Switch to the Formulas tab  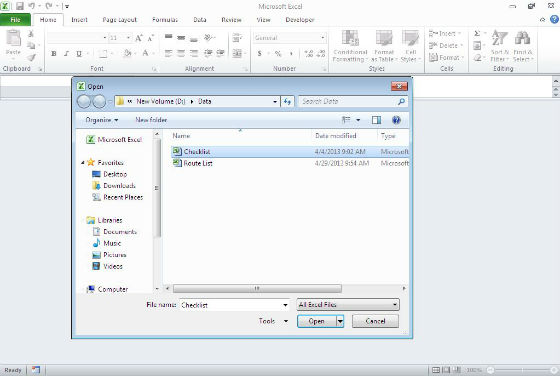pos(165,20)
